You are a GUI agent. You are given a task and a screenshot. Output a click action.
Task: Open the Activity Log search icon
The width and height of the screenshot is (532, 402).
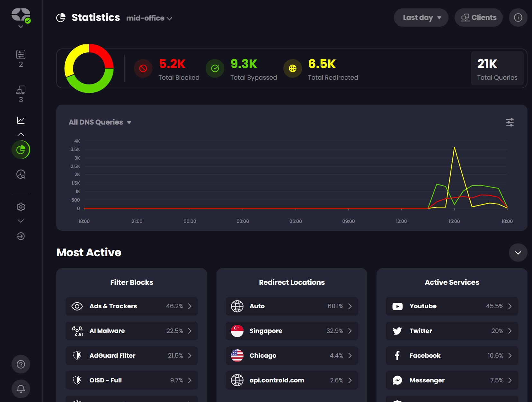tap(21, 174)
